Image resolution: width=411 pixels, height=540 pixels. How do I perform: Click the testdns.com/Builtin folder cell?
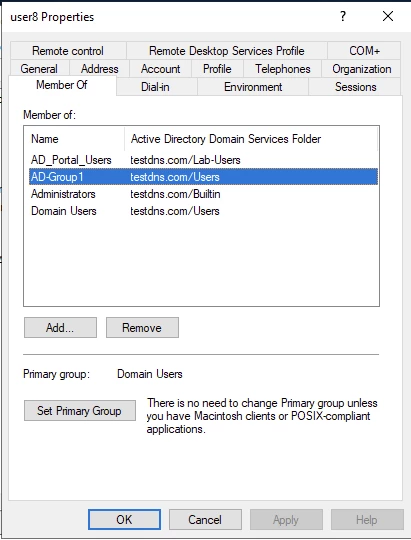tap(175, 194)
